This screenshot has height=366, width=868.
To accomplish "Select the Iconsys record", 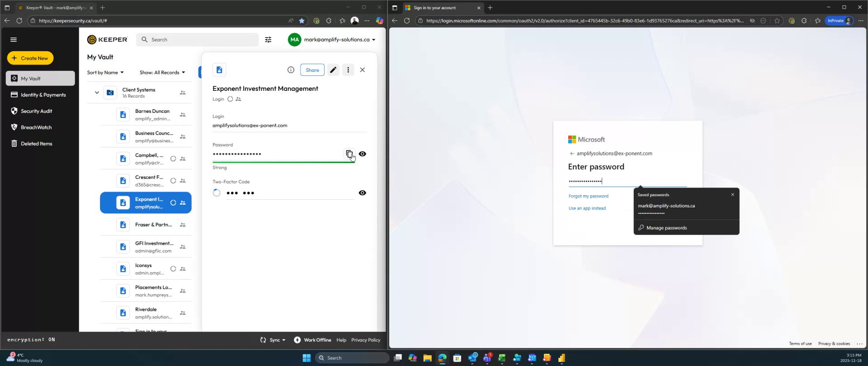I will point(146,269).
